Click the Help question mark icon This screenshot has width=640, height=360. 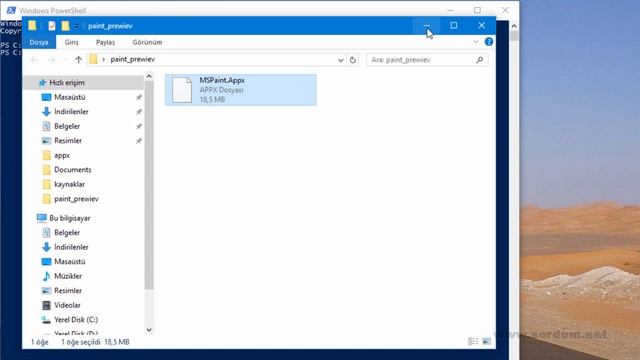[489, 42]
